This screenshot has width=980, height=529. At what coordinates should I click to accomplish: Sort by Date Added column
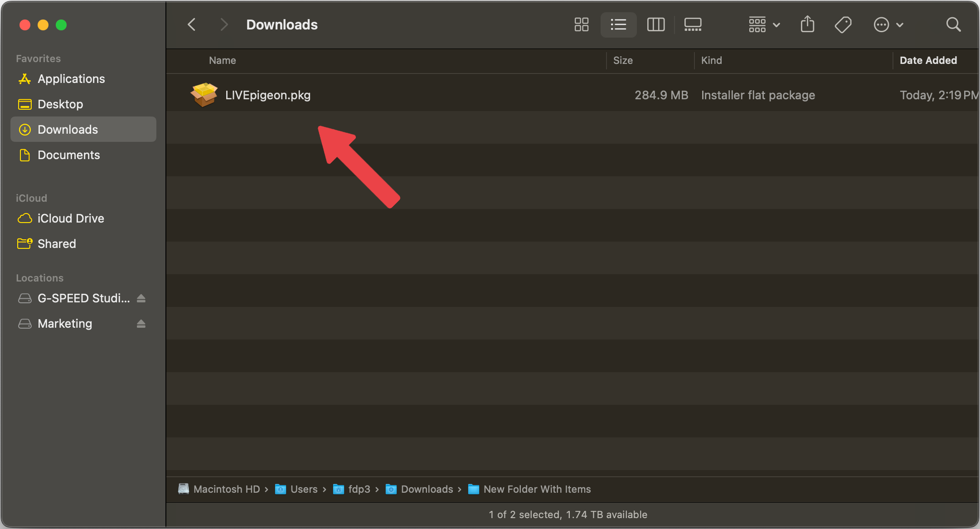pos(928,60)
